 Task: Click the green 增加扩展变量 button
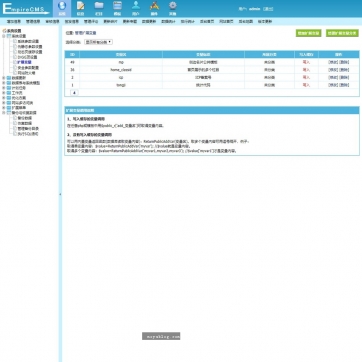tap(309, 33)
